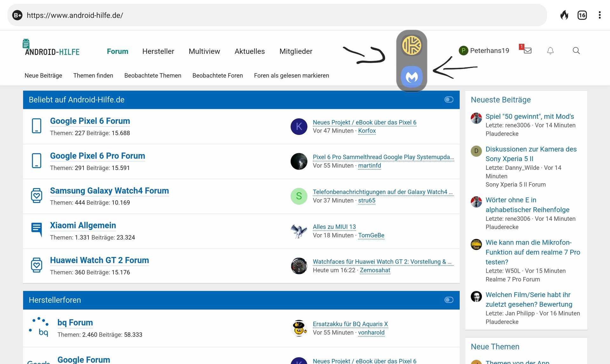This screenshot has height=364, width=610.
Task: Click the Beliebt auf Android-Hilfe.de header title
Action: coord(77,100)
